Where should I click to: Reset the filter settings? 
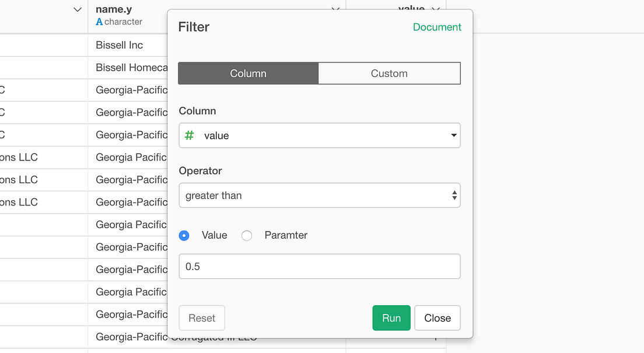(x=201, y=318)
